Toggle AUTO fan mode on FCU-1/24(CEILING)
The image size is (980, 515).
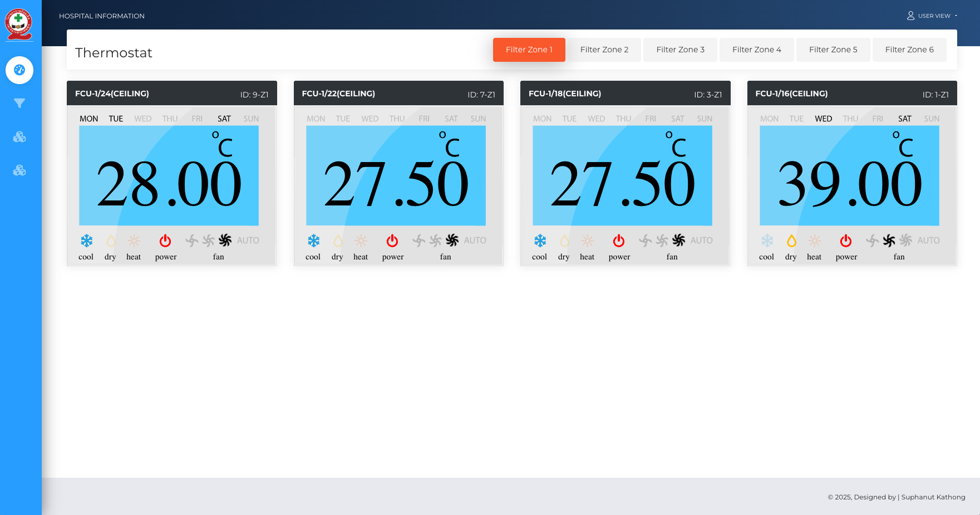click(x=249, y=240)
